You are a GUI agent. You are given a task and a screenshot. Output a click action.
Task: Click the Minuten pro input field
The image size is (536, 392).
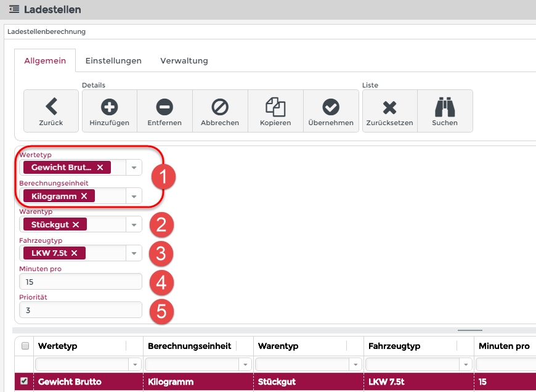point(81,282)
